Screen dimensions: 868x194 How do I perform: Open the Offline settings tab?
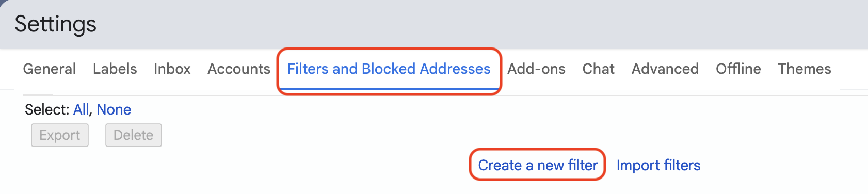738,69
